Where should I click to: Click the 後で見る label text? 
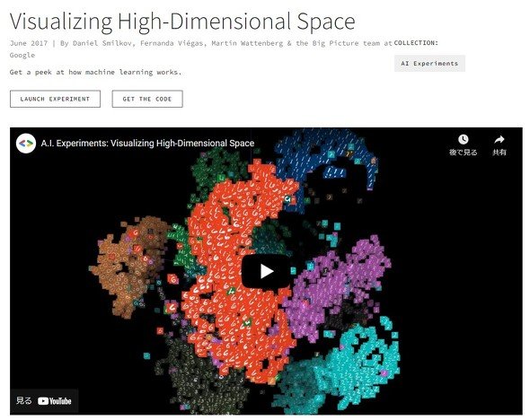tap(463, 153)
